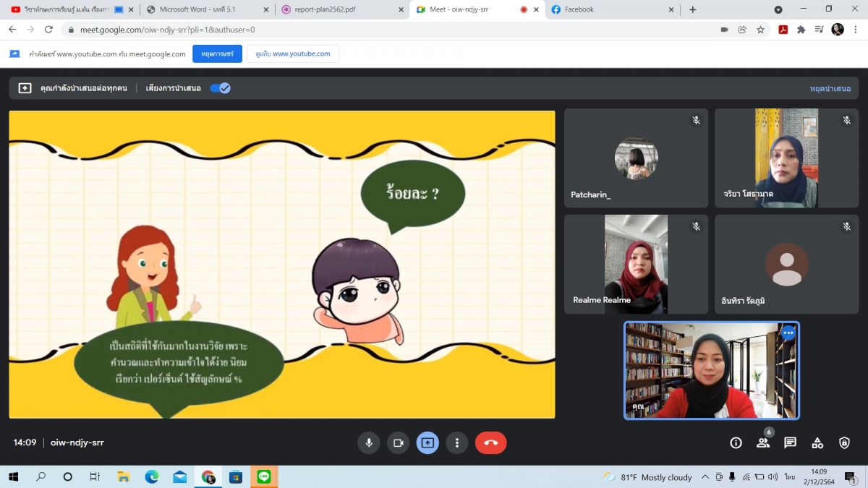Image resolution: width=868 pixels, height=488 pixels.
Task: Open more options three-dot call menu
Action: pos(456,442)
